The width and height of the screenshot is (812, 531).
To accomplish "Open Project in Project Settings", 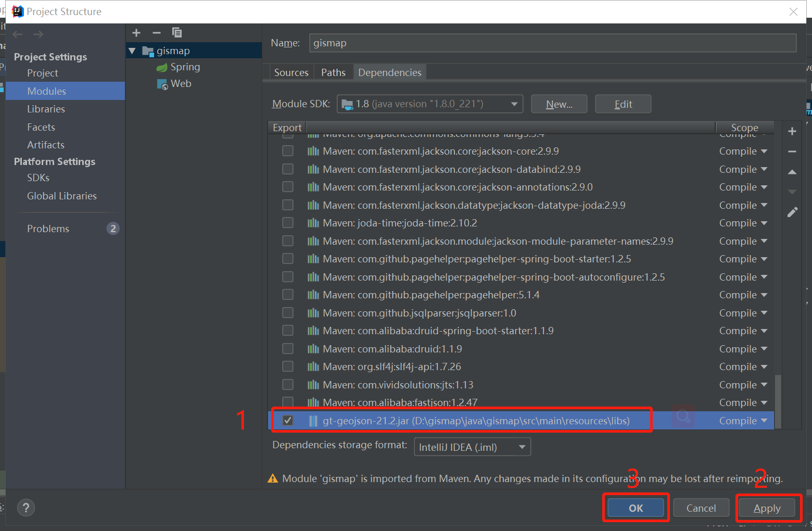I will 43,73.
